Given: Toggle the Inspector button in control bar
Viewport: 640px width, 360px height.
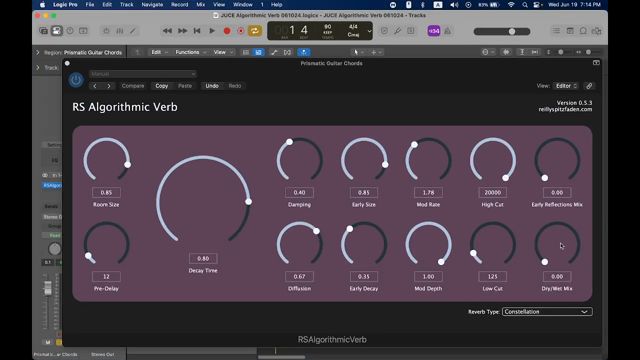Looking at the screenshot, I should (57, 31).
